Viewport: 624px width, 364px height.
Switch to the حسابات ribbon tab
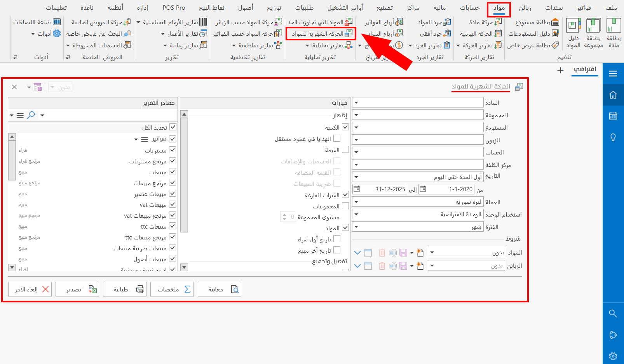point(469,7)
